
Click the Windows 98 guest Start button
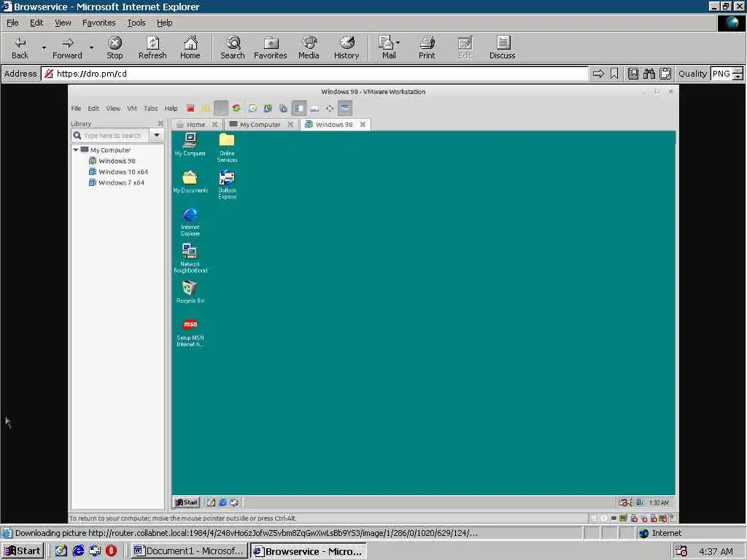(x=187, y=502)
